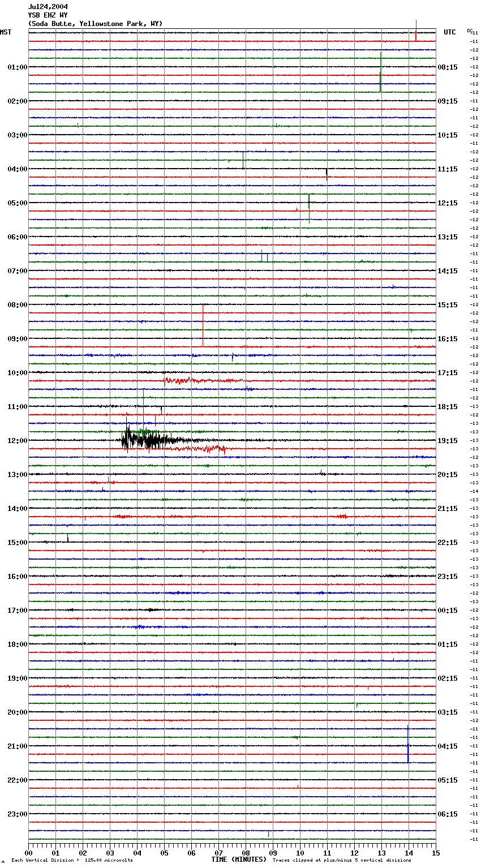Click the 09:15 UTC time label
The image size is (481, 868).
(x=448, y=101)
